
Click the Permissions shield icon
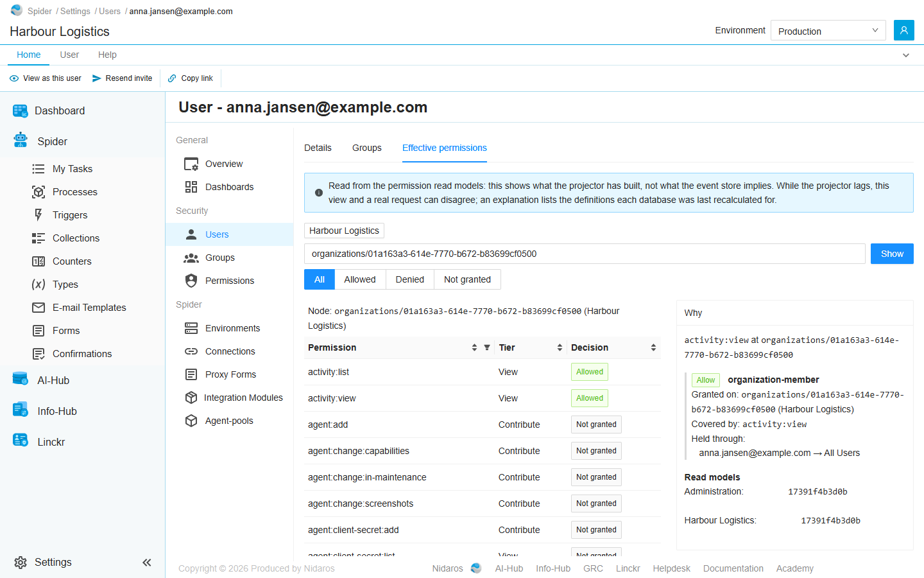click(x=191, y=281)
